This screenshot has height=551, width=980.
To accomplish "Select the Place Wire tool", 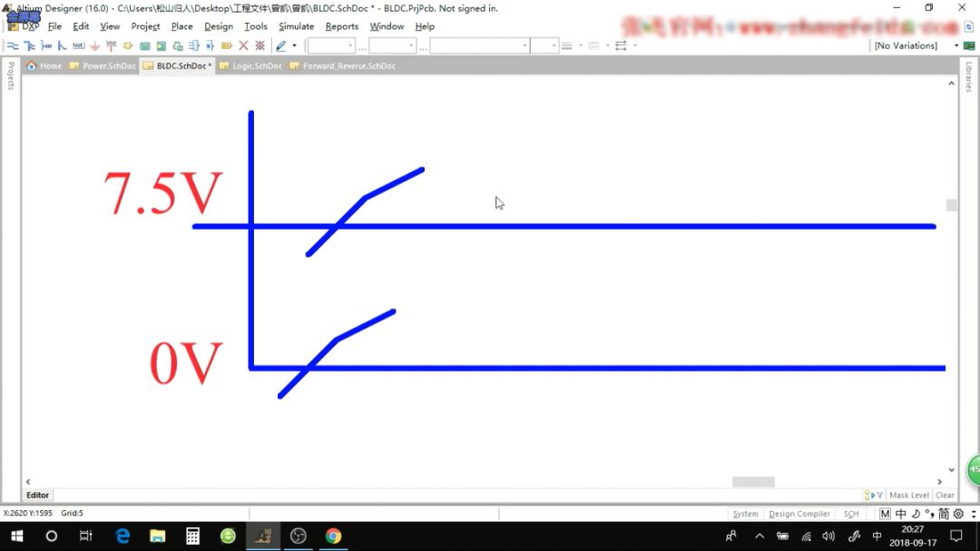I will 13,45.
